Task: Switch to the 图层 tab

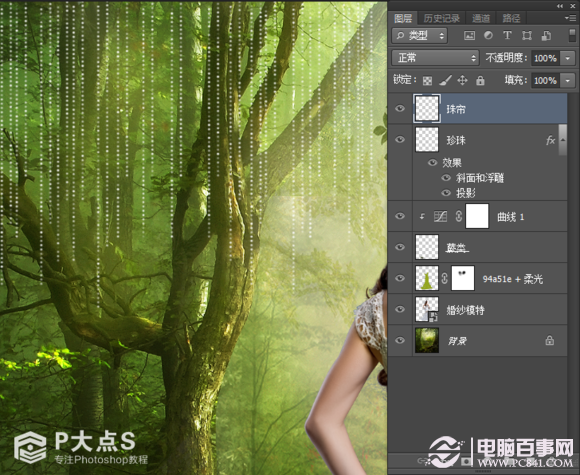Action: coord(403,18)
